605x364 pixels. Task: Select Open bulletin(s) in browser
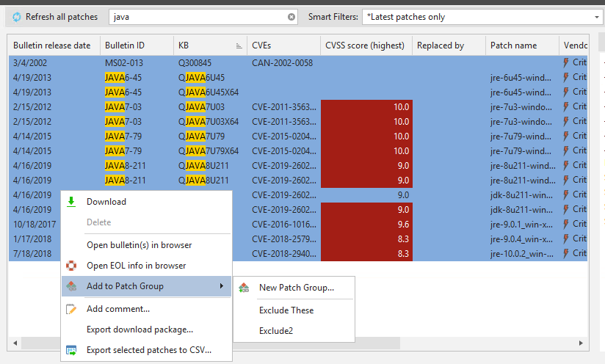[x=139, y=245]
